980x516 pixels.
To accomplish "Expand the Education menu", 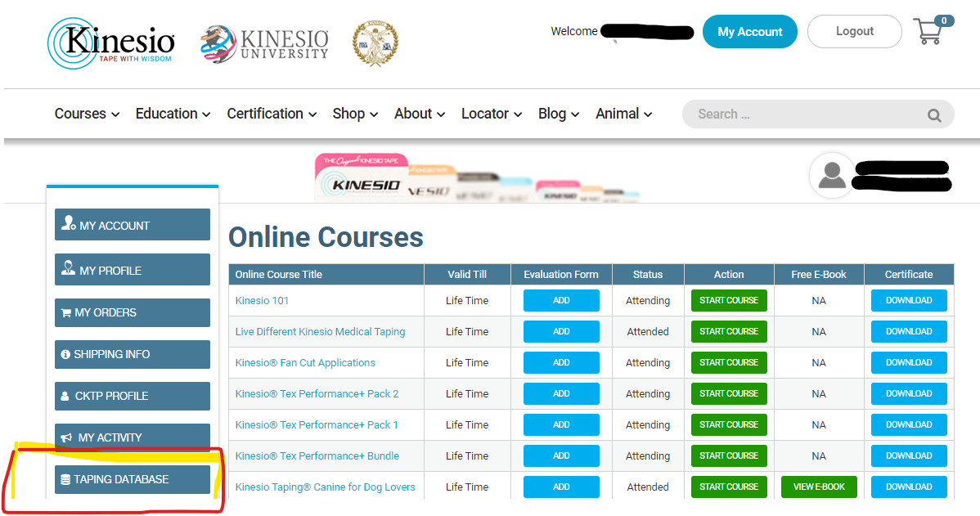I will click(173, 114).
